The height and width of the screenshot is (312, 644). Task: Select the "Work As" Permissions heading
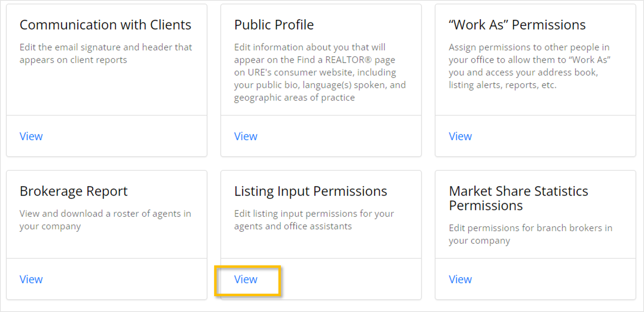pos(517,25)
